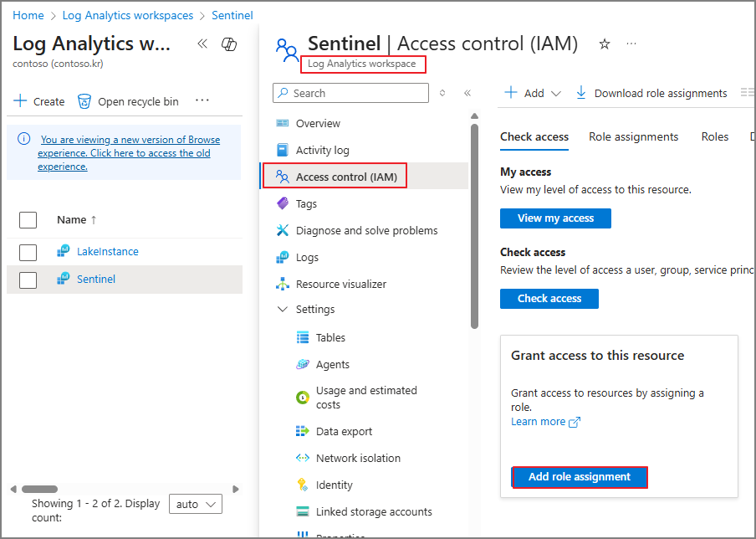
Task: Open the Display count auto dropdown
Action: coord(196,504)
